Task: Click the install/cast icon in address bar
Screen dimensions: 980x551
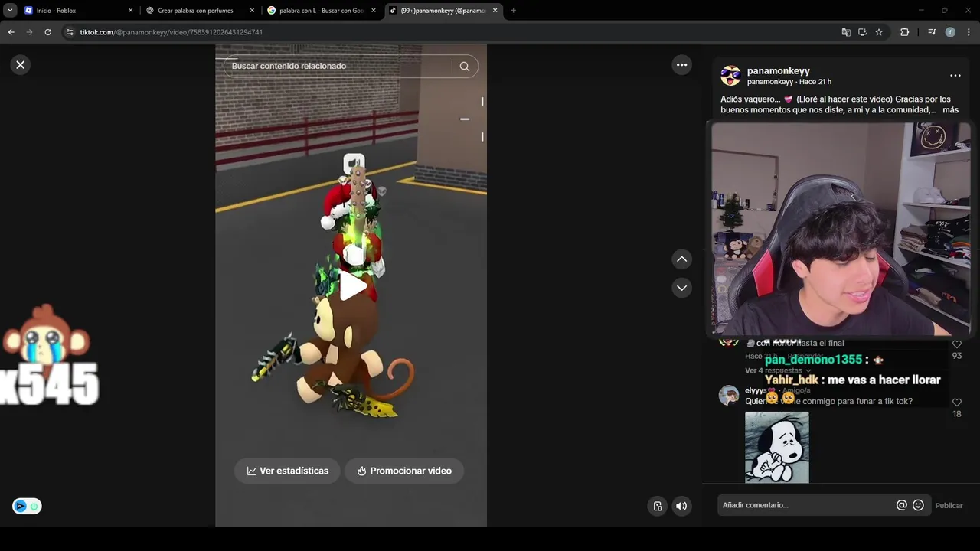Action: [x=862, y=32]
